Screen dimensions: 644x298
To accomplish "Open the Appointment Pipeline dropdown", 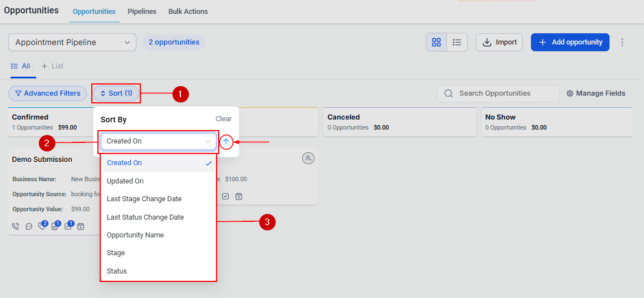I will [72, 42].
